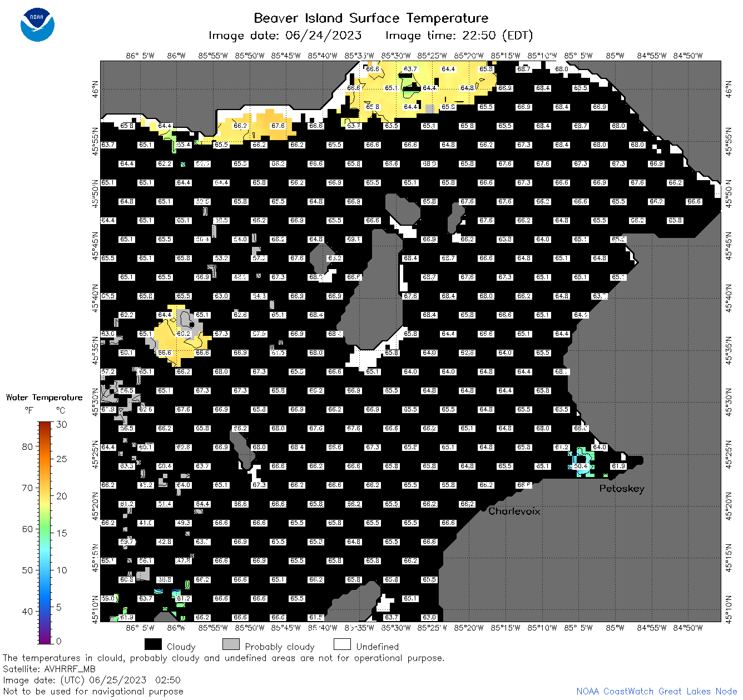Click the 42.8 temperature reading
Viewport: 743px width, 700px height.
pos(165,542)
